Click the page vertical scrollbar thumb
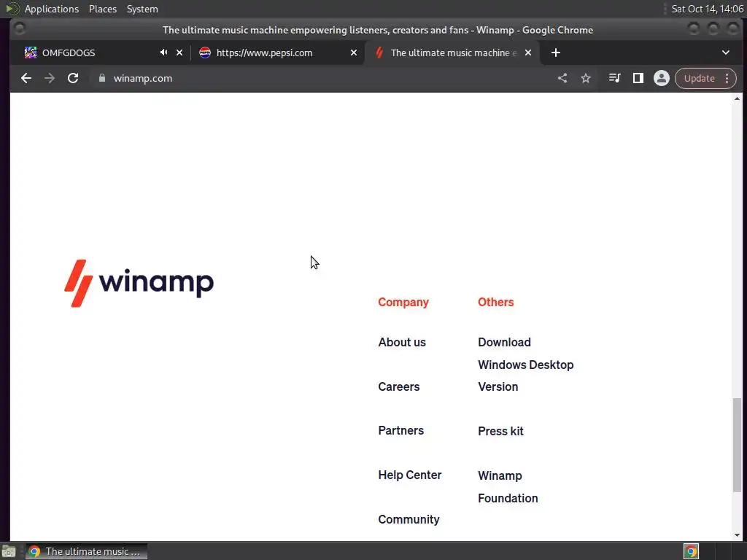This screenshot has height=560, width=747. (x=737, y=445)
